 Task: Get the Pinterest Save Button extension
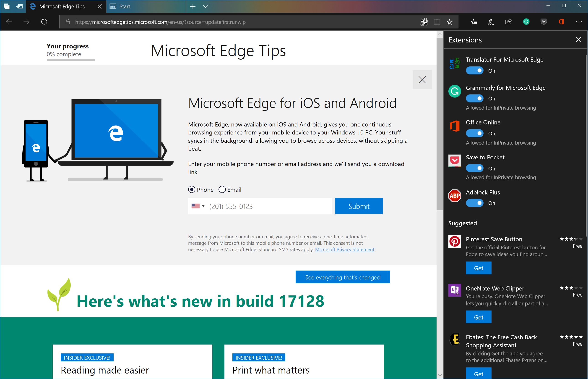[478, 268]
